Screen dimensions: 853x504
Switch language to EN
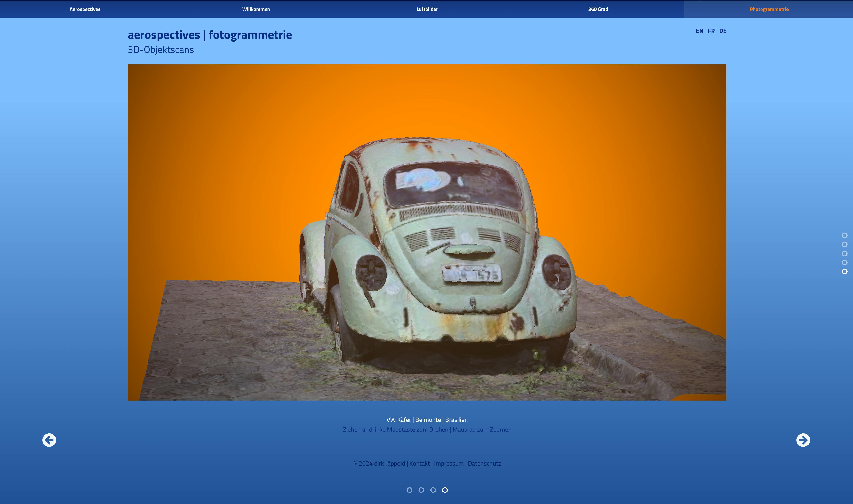click(699, 31)
